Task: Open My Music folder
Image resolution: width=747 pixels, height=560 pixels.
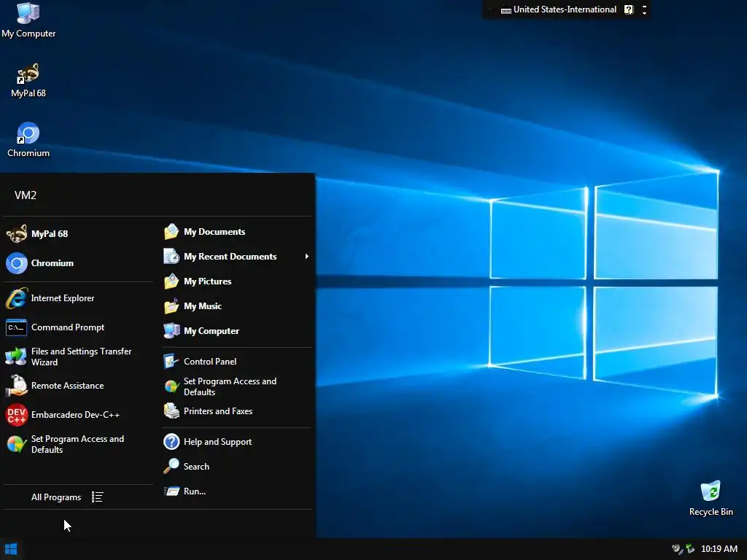Action: (237, 306)
